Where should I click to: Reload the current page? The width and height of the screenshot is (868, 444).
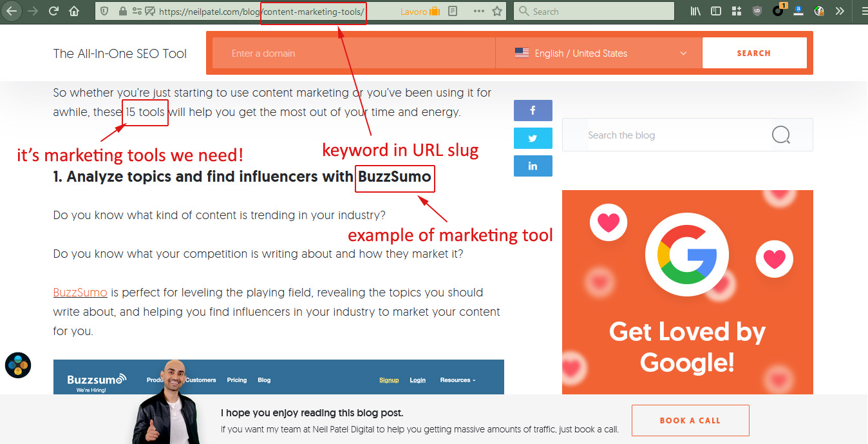click(x=54, y=11)
